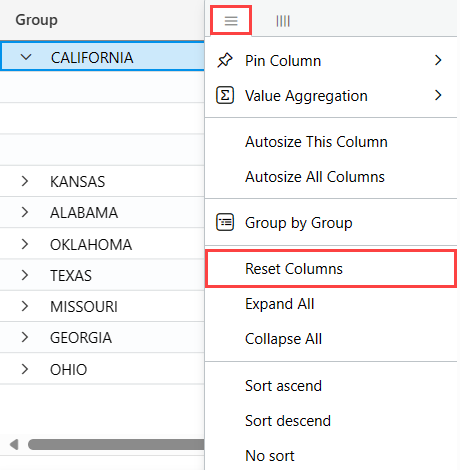Image resolution: width=460 pixels, height=470 pixels.
Task: Switch to the columns tab icon
Action: 283,21
